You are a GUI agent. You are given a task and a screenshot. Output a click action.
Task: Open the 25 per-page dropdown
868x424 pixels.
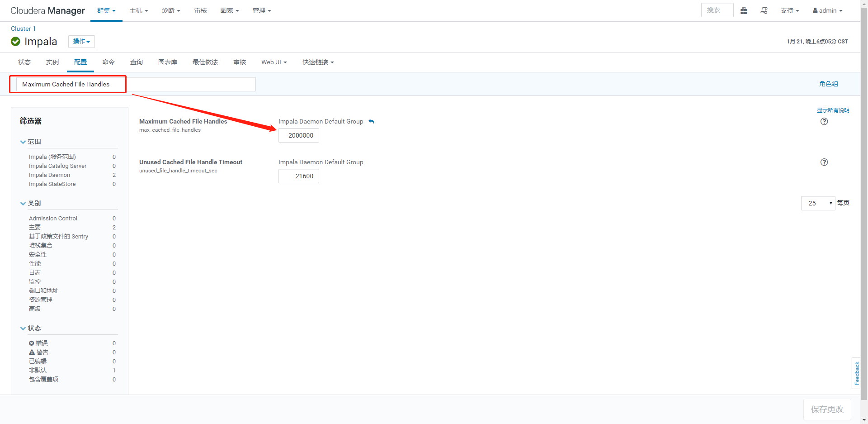coord(817,203)
